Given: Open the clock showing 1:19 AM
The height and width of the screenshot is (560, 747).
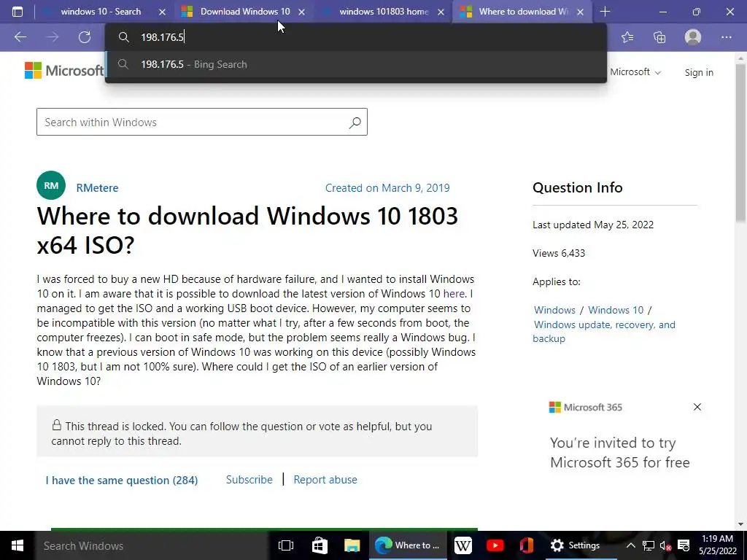Looking at the screenshot, I should pos(718,545).
